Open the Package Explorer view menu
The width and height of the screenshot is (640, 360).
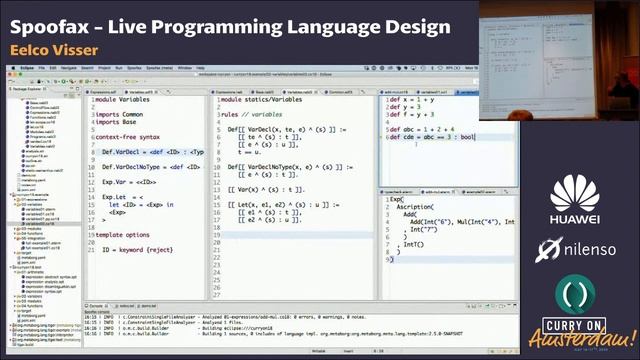(x=78, y=95)
